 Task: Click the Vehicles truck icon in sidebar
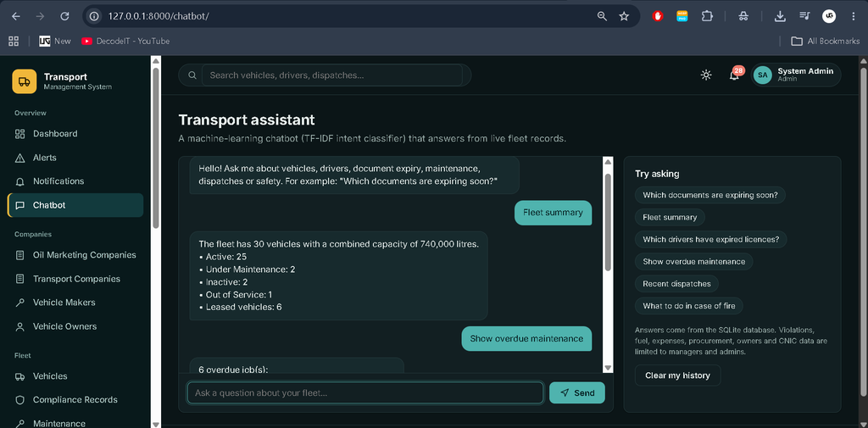click(20, 376)
